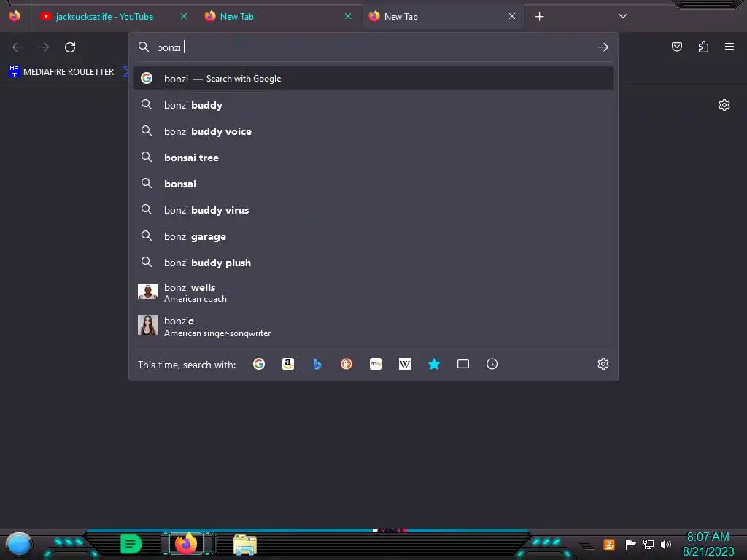This screenshot has height=560, width=747.
Task: Open search settings gear in dropdown
Action: click(x=603, y=364)
